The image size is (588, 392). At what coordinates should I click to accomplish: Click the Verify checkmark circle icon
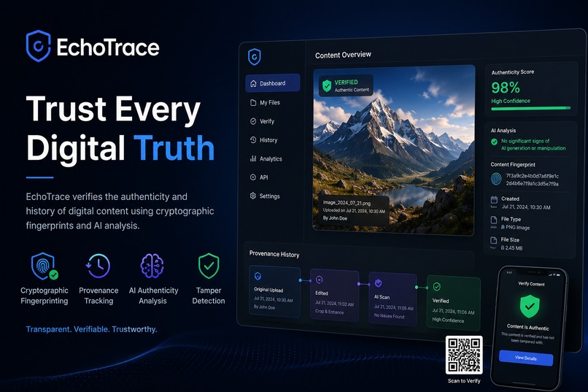[253, 121]
